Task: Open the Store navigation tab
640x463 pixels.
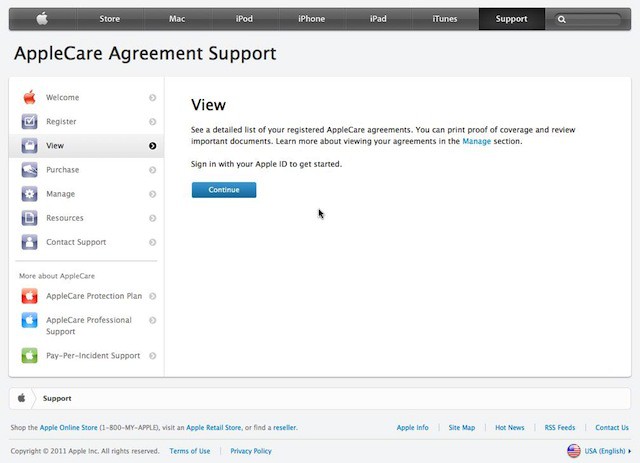Action: click(110, 18)
